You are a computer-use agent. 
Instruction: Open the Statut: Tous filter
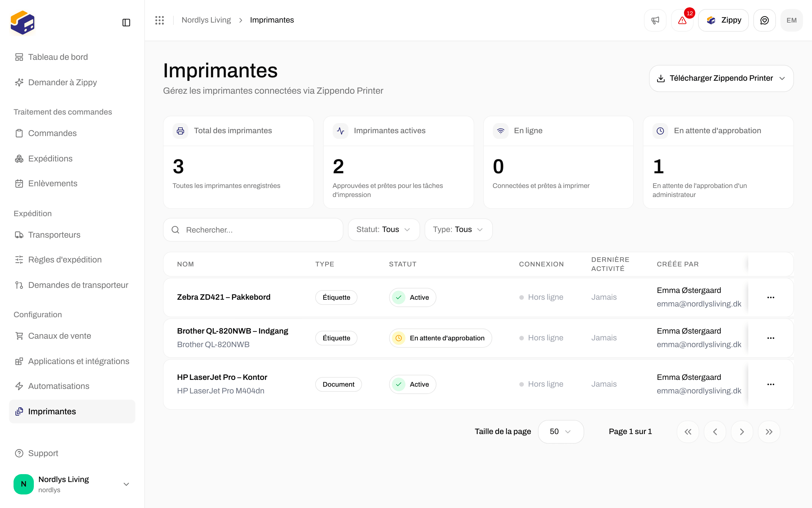[x=384, y=230]
